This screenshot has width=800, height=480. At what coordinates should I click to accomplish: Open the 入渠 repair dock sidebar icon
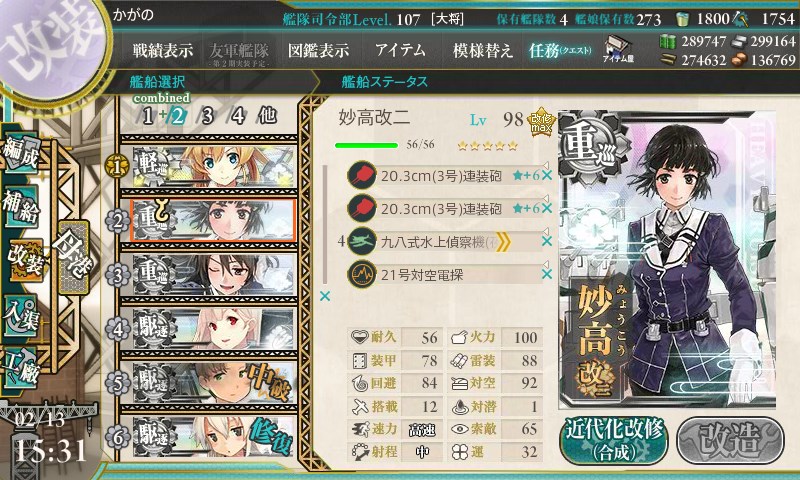coord(21,317)
